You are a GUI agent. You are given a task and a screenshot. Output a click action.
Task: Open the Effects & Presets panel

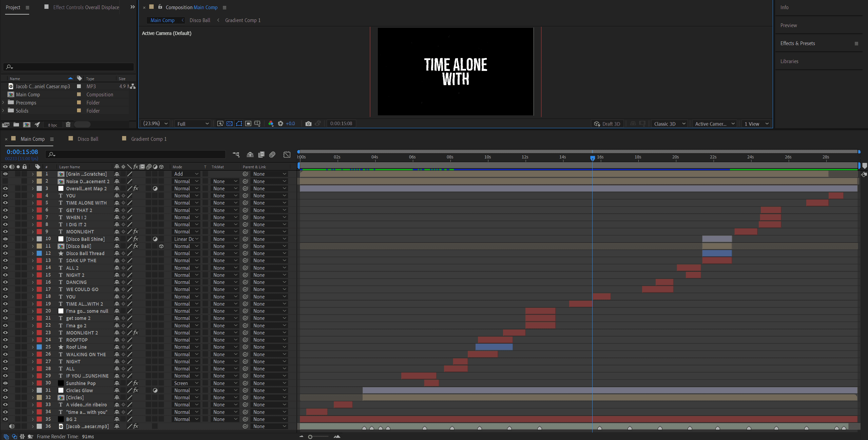click(x=797, y=43)
